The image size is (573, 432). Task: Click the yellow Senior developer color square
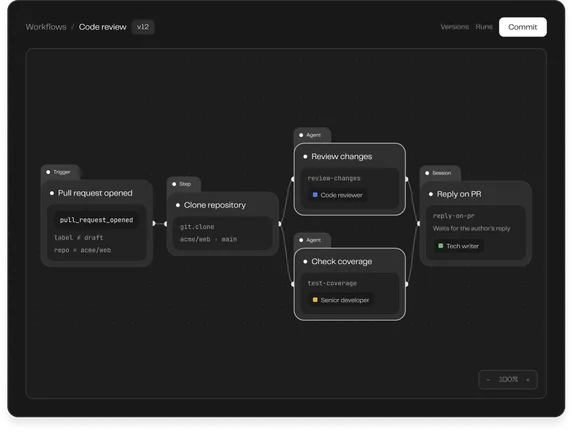tap(315, 300)
